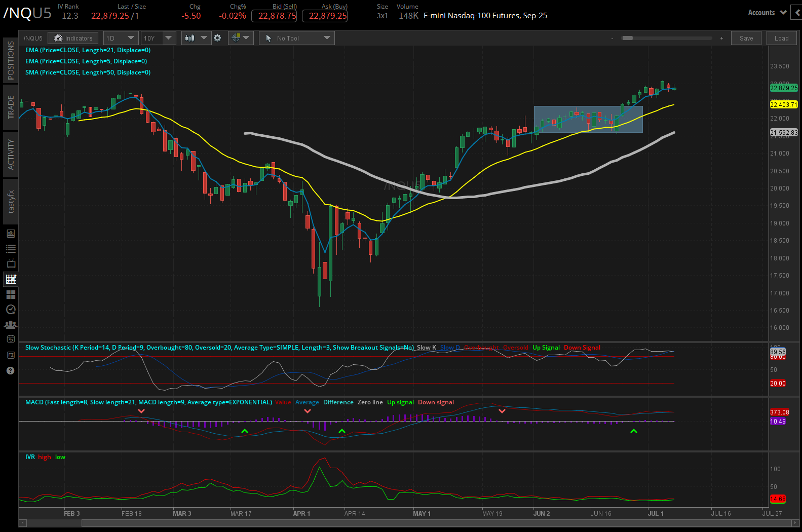Zoom in with the plus button
The width and height of the screenshot is (802, 532).
click(x=721, y=39)
